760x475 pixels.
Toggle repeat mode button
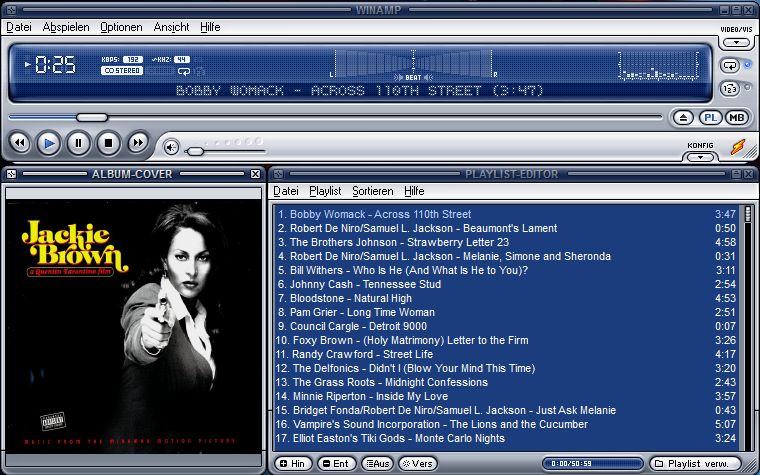click(730, 65)
